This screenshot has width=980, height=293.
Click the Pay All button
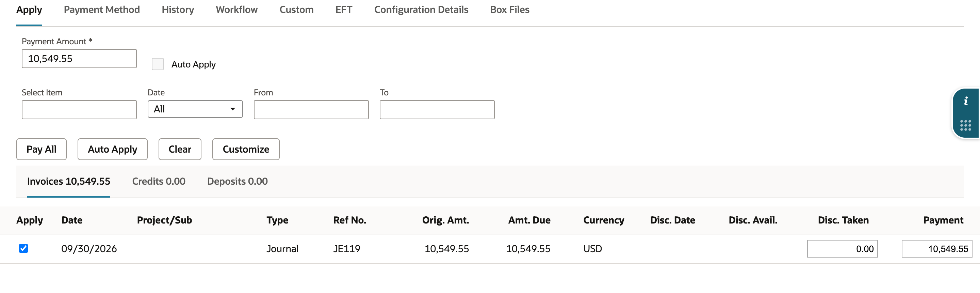pos(42,149)
